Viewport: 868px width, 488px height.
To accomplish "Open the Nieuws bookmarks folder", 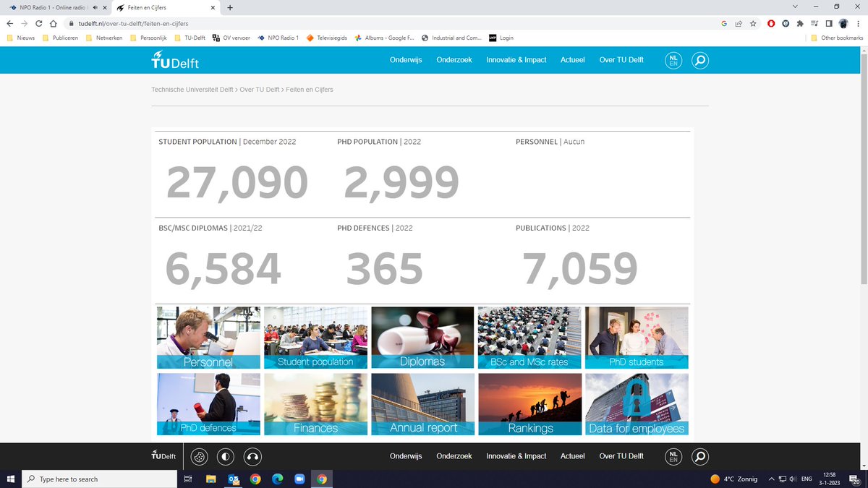I will 20,38.
